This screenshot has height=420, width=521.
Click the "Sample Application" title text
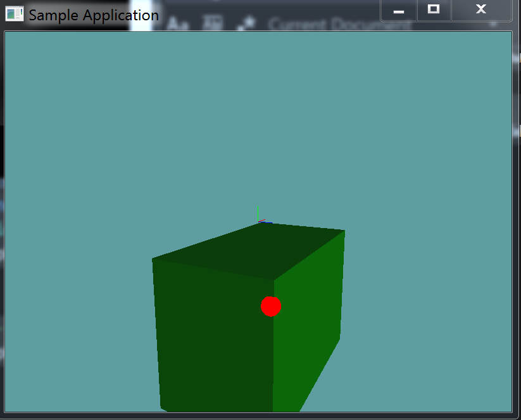point(94,15)
